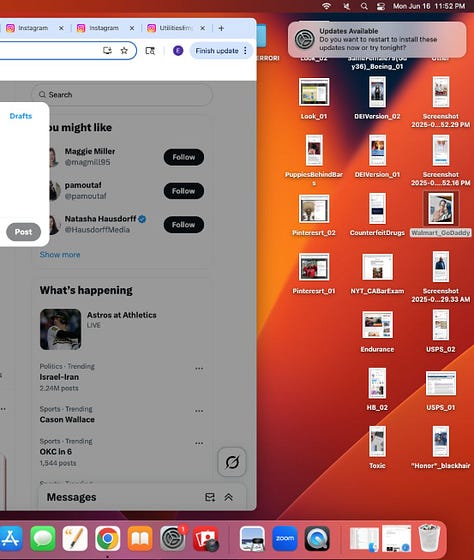Select DEIVersion_02 desktop file
Viewport: 474px width, 560px height.
(377, 98)
